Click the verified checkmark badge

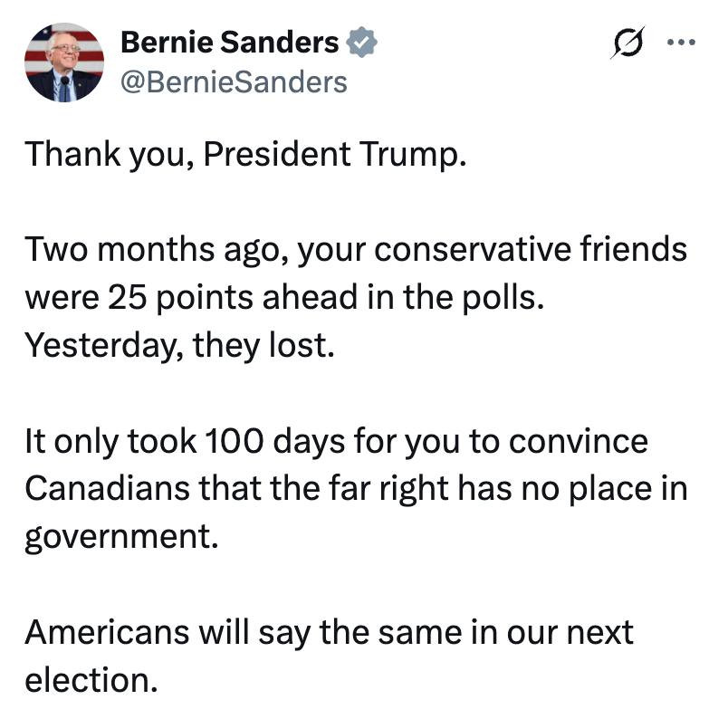coord(361,43)
